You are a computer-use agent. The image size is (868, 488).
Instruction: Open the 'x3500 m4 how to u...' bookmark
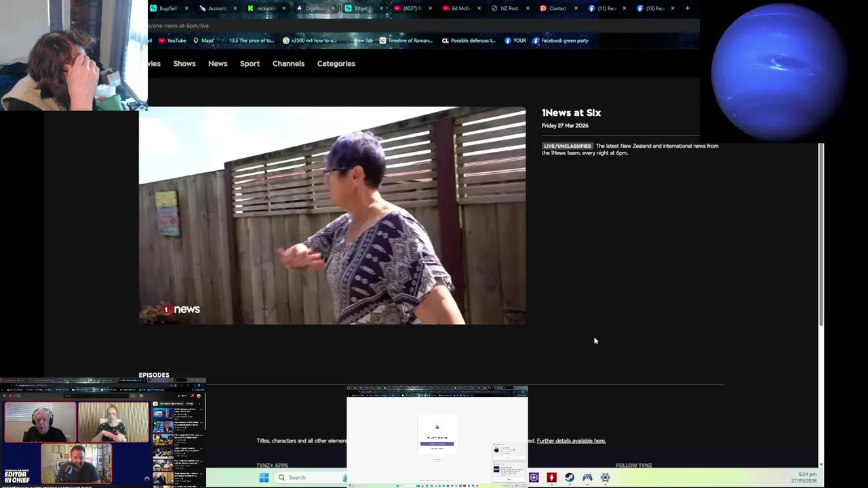click(x=309, y=41)
